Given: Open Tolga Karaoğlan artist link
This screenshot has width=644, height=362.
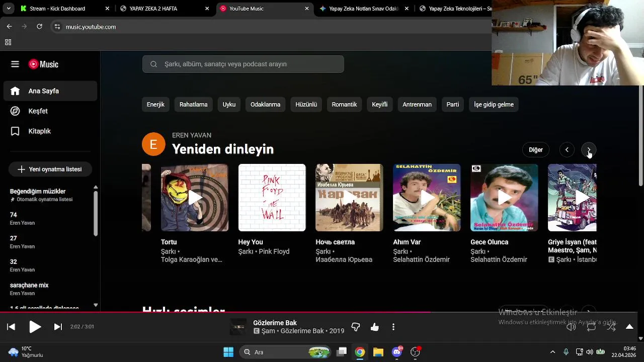Looking at the screenshot, I should pyautogui.click(x=191, y=260).
